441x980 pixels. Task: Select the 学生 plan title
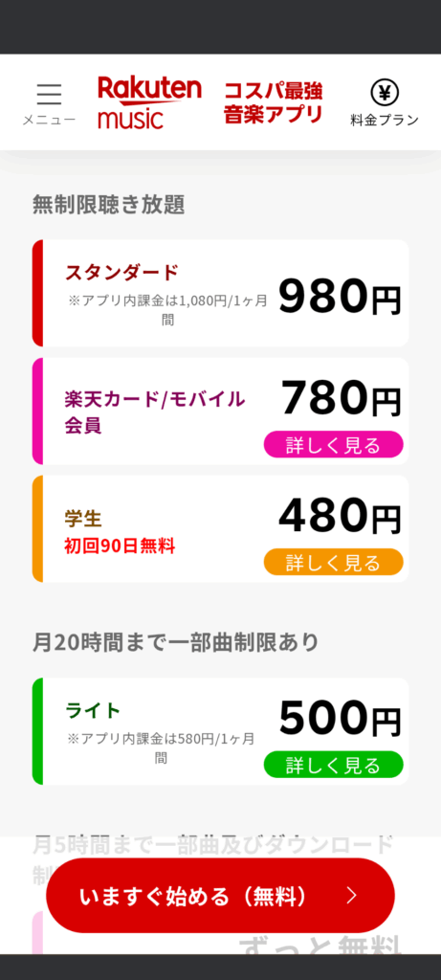click(83, 518)
